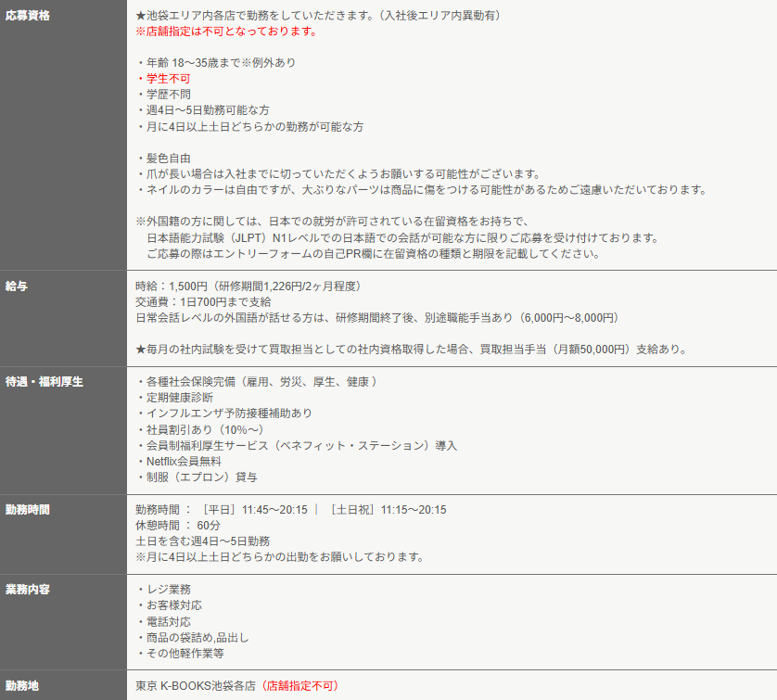Click the 週4日〜5日勤務可能な方 line
The image size is (777, 700).
pyautogui.click(x=203, y=110)
